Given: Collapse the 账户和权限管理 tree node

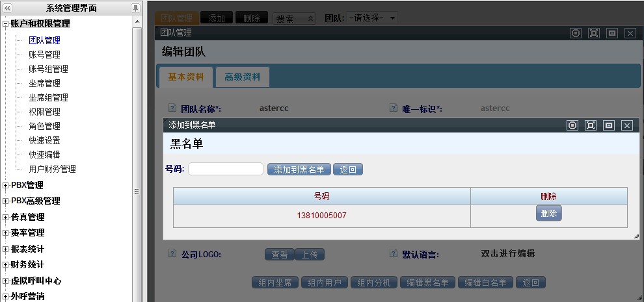Looking at the screenshot, I should pyautogui.click(x=6, y=24).
